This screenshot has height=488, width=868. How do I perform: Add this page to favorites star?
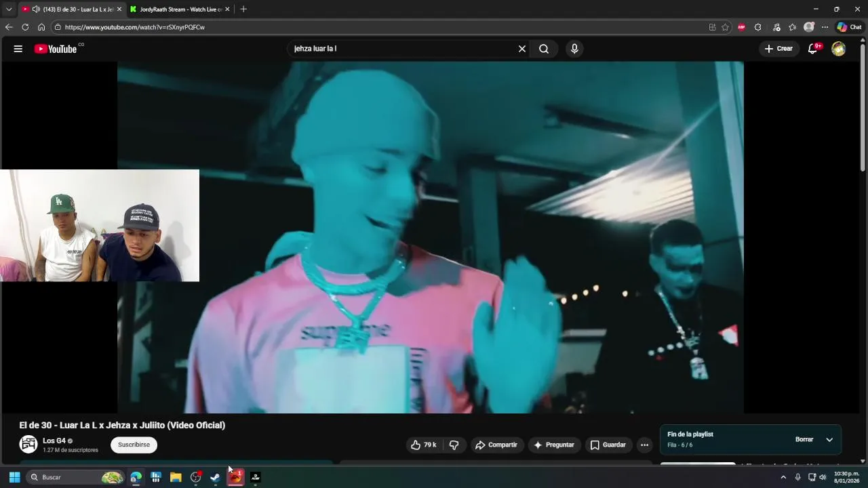[x=725, y=27]
